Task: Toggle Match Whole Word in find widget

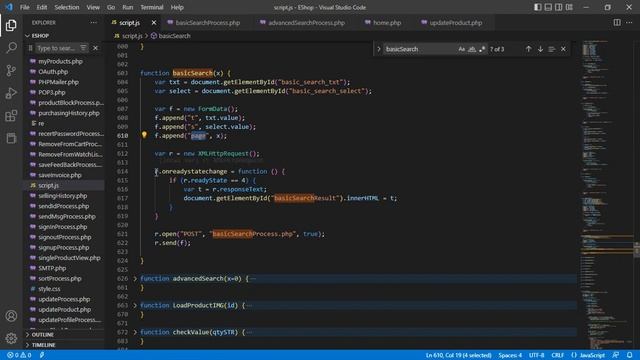Action: 472,49
